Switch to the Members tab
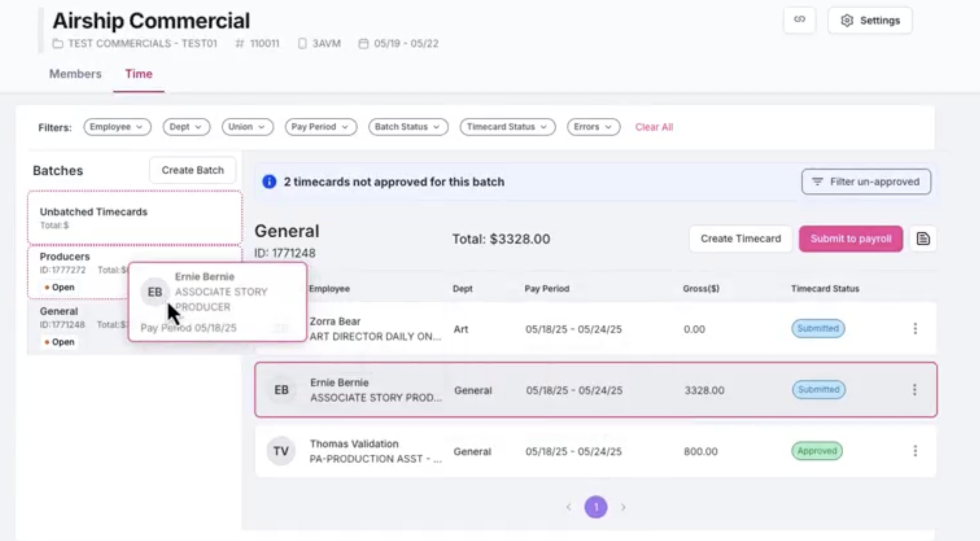 pyautogui.click(x=75, y=74)
